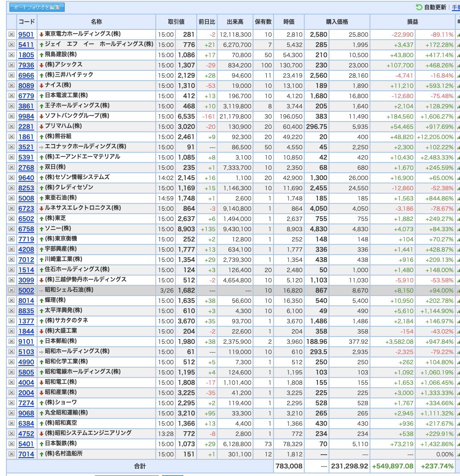Click the X icon next to code 6779
Image resolution: width=460 pixels, height=476 pixels.
pyautogui.click(x=11, y=96)
